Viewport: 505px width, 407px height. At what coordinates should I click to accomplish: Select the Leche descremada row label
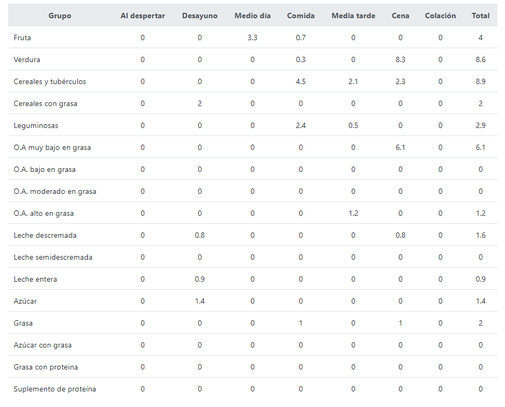(45, 235)
